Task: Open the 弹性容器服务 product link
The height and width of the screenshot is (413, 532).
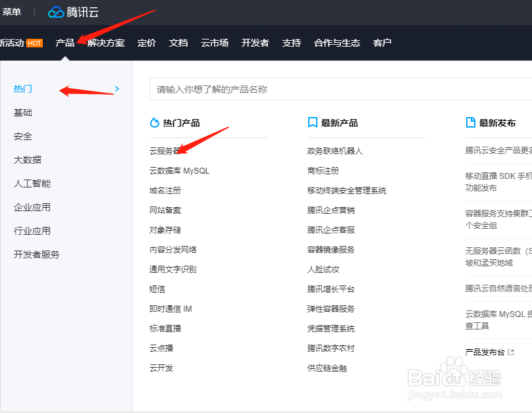Action: pyautogui.click(x=331, y=308)
